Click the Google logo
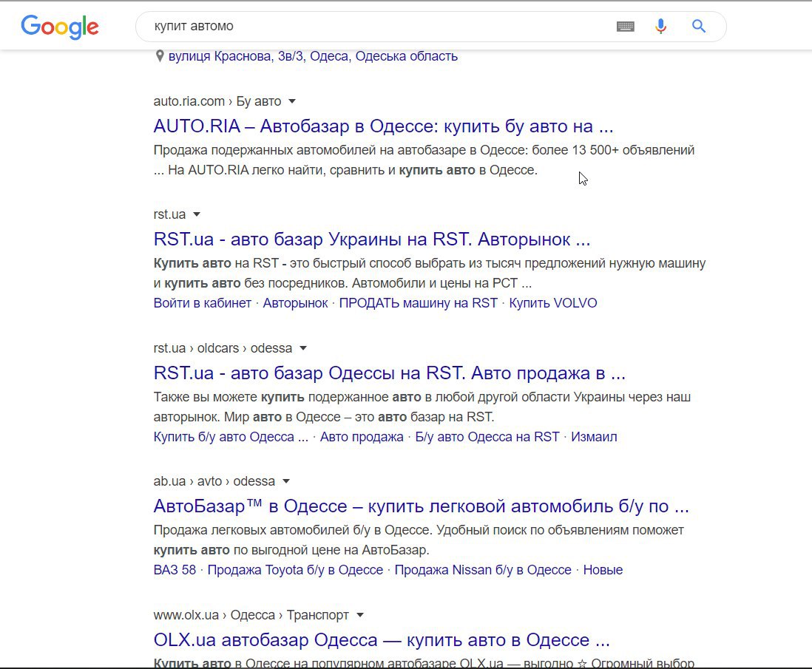 60,27
